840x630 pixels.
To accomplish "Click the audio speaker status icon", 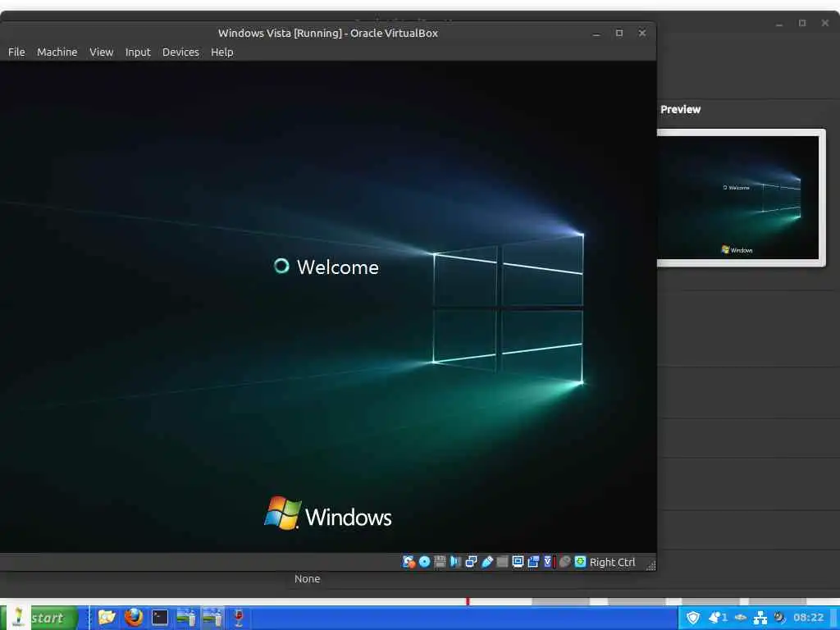I will tap(455, 561).
